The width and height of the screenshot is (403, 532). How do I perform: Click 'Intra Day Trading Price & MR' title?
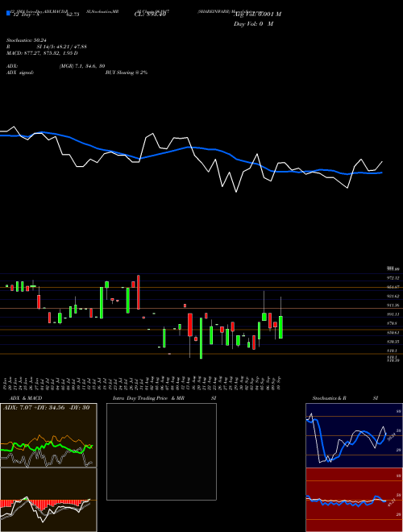148,398
